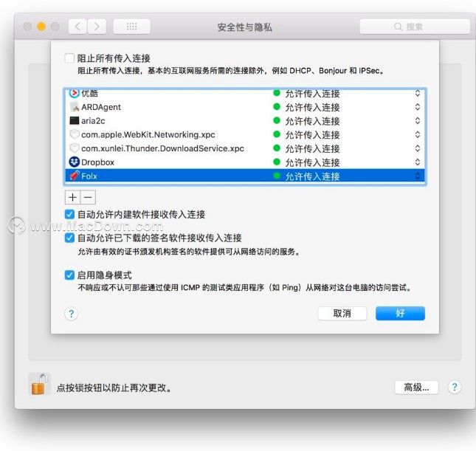Uncheck 自动允许已下载的签名软件接收传入连接

(x=69, y=238)
